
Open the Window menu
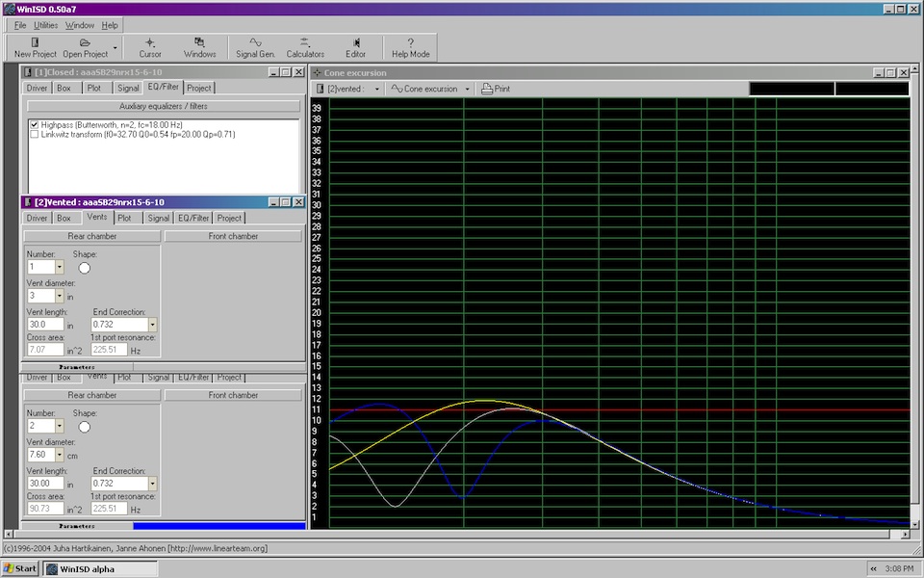[x=80, y=25]
